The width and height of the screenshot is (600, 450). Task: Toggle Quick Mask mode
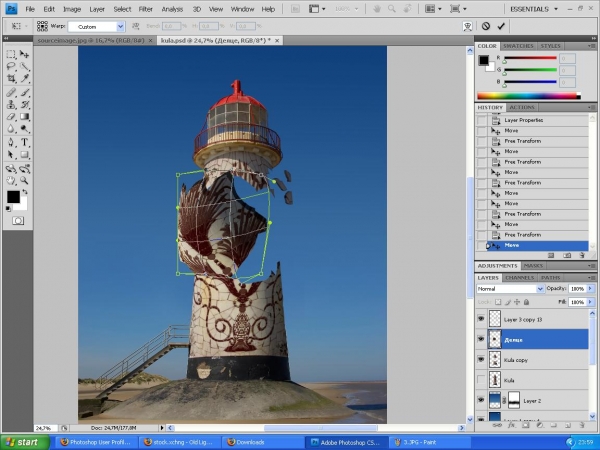(x=18, y=221)
